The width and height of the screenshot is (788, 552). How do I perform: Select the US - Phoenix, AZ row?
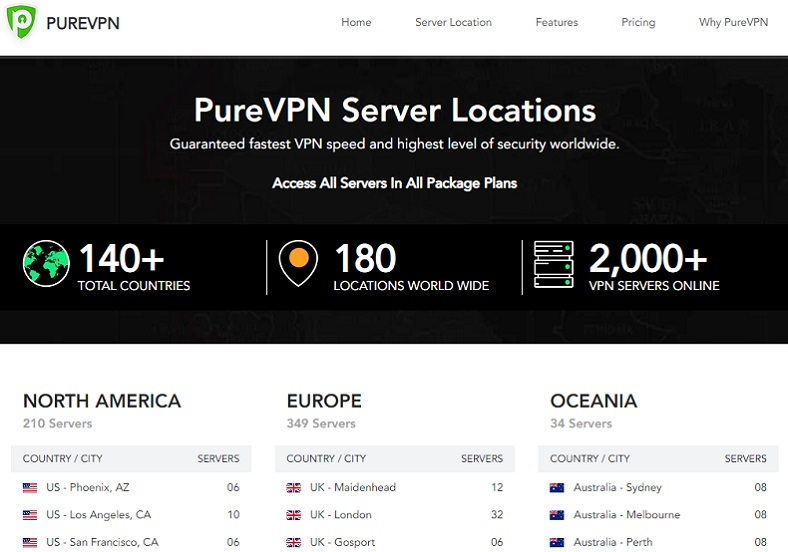pyautogui.click(x=131, y=487)
